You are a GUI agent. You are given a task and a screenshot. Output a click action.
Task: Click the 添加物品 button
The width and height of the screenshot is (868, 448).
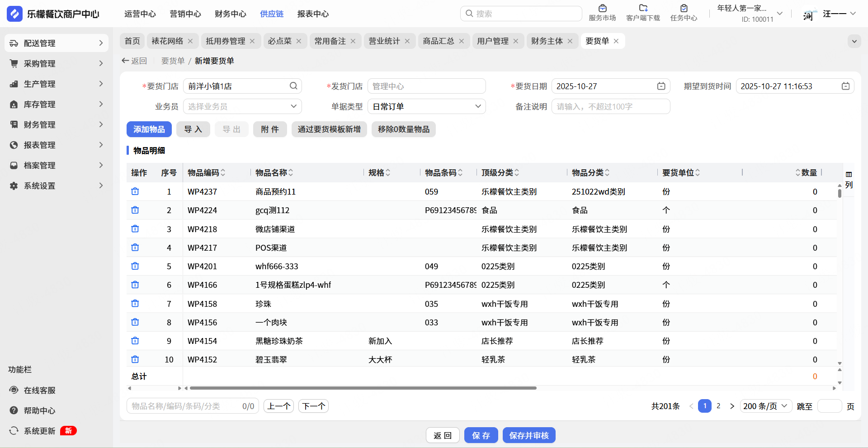click(x=149, y=129)
